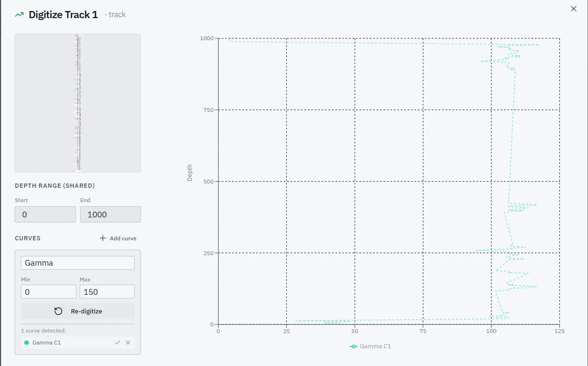Click the Re-digitize button
588x366 pixels.
pyautogui.click(x=78, y=311)
